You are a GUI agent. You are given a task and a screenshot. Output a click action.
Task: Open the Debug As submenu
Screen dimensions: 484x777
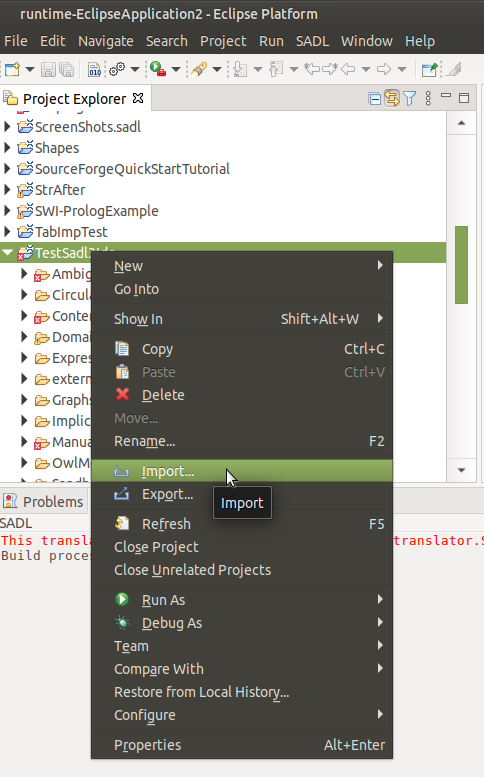[242, 623]
